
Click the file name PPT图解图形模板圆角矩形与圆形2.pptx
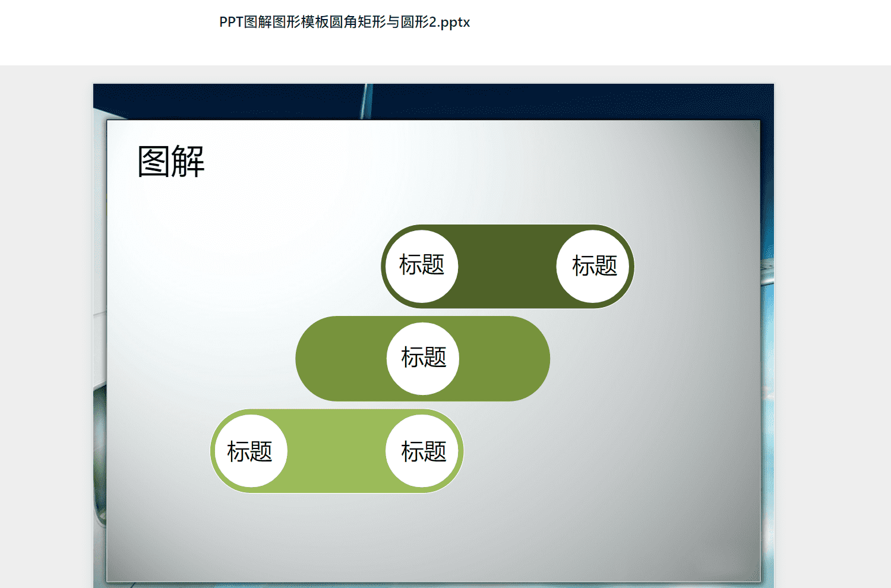345,22
